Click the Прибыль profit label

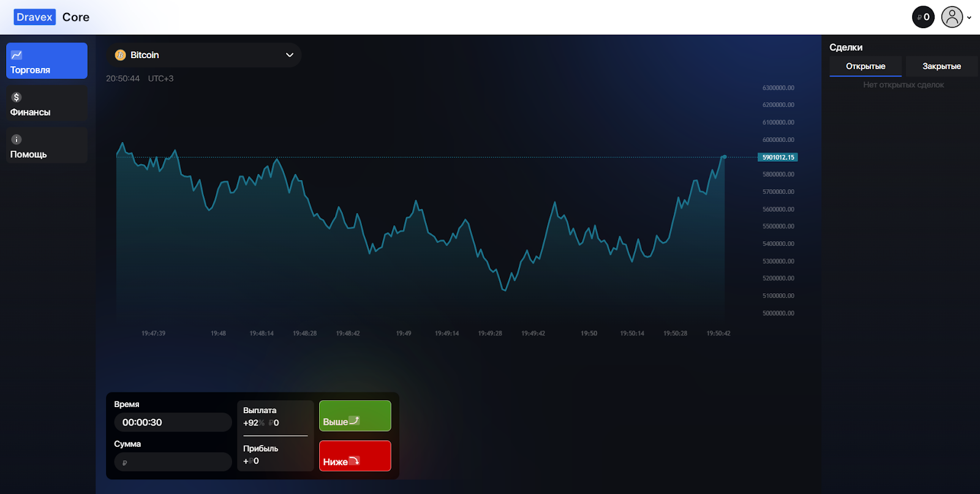click(x=260, y=448)
